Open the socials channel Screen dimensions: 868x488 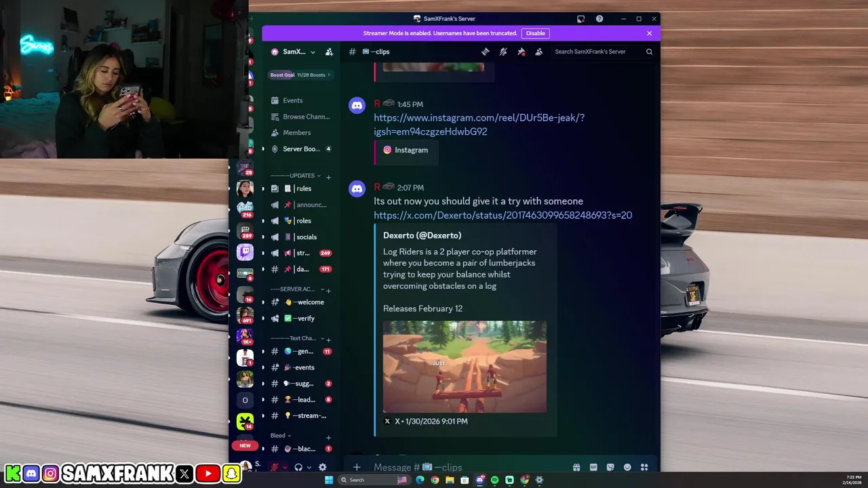click(301, 237)
